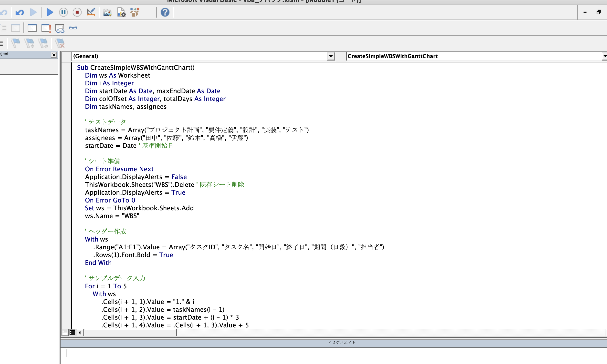The image size is (607, 364).
Task: Open the Properties Window
Action: point(121,12)
